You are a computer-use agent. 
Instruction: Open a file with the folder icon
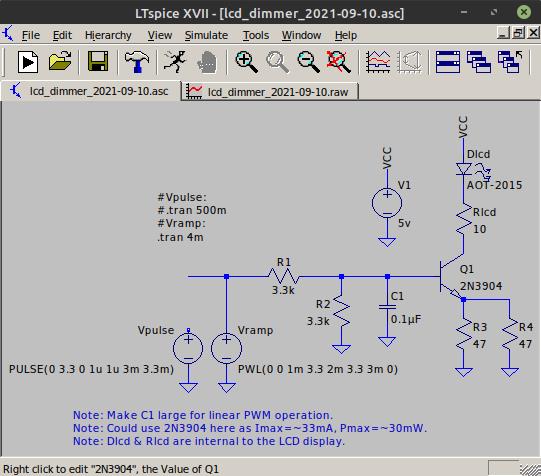60,61
